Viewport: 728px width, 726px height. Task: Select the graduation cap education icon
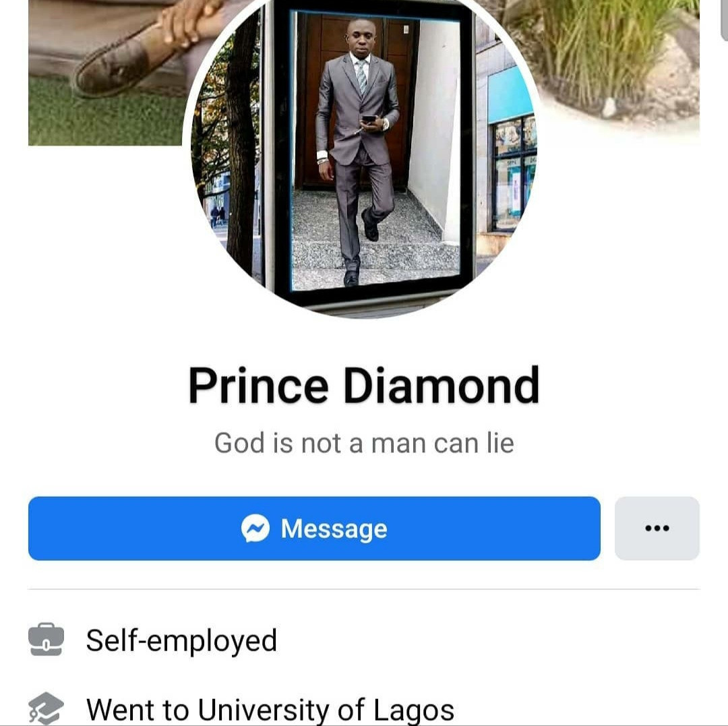[44, 708]
